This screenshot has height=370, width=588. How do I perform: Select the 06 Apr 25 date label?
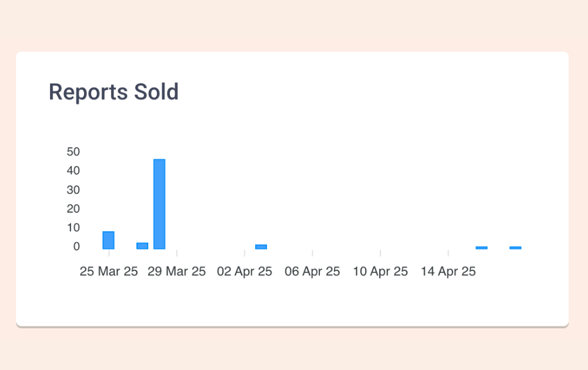click(312, 271)
